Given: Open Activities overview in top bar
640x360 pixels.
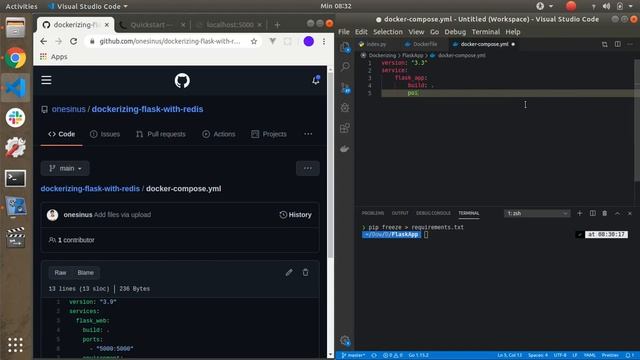Looking at the screenshot, I should pyautogui.click(x=21, y=6).
